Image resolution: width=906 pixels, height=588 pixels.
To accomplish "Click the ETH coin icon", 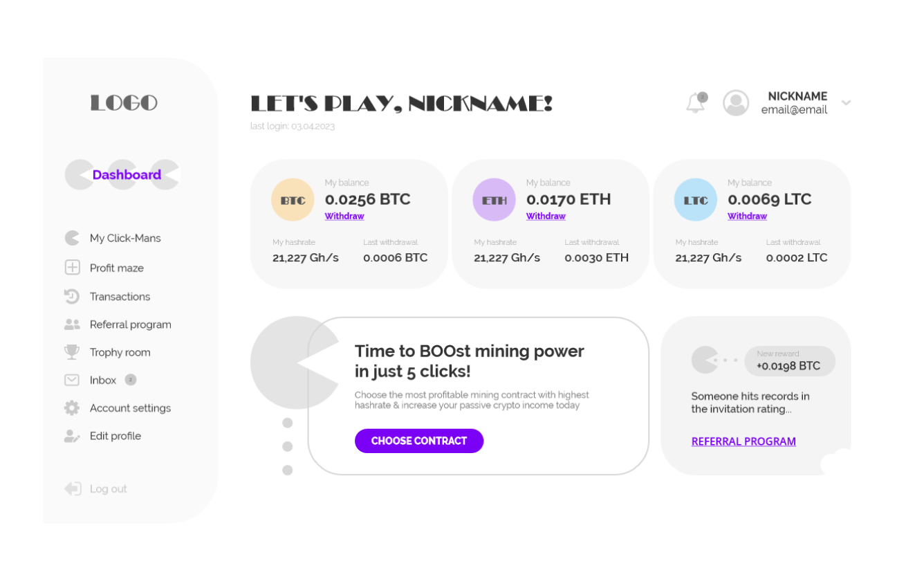I will point(494,200).
